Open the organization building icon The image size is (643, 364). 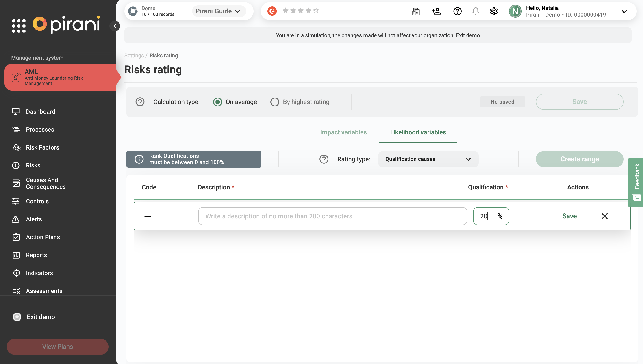pyautogui.click(x=416, y=11)
